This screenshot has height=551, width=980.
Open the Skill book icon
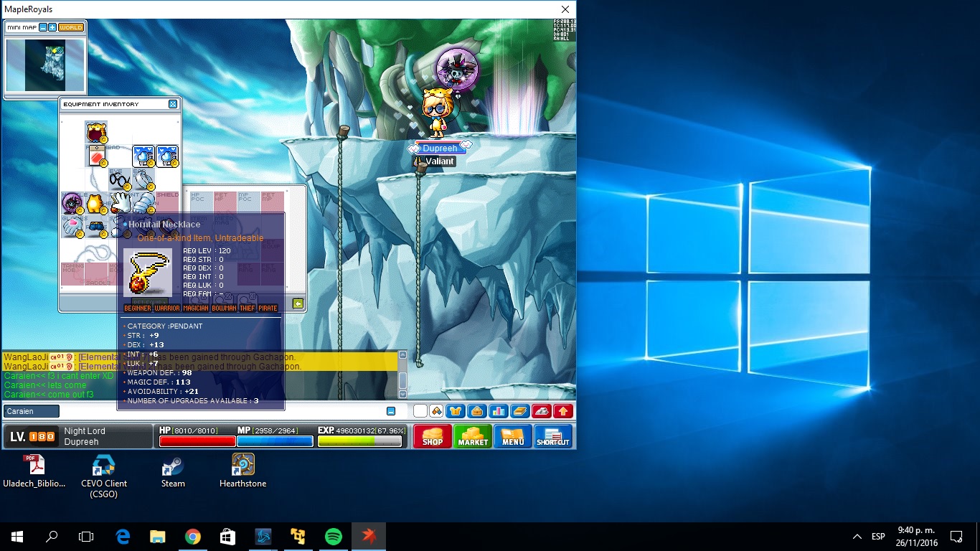[520, 411]
